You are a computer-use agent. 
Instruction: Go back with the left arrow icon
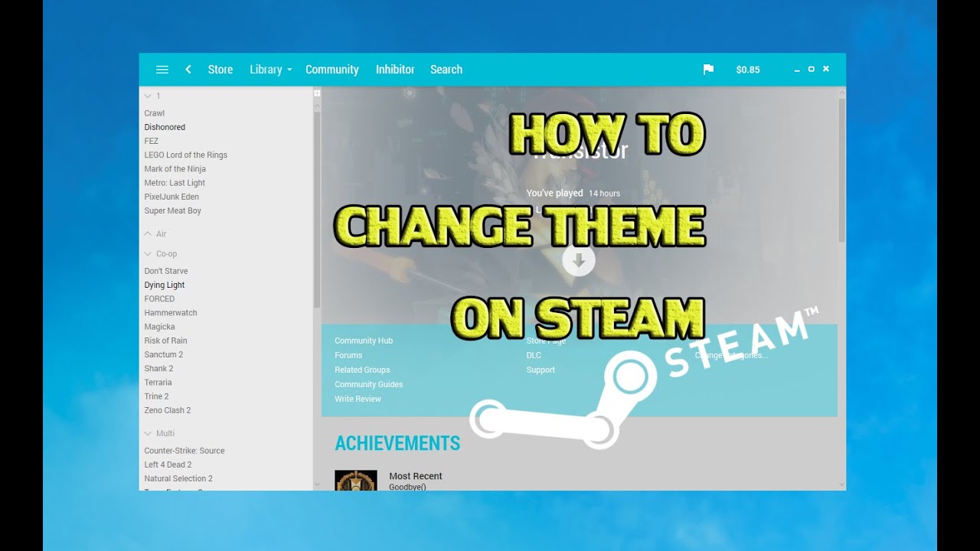click(x=188, y=70)
